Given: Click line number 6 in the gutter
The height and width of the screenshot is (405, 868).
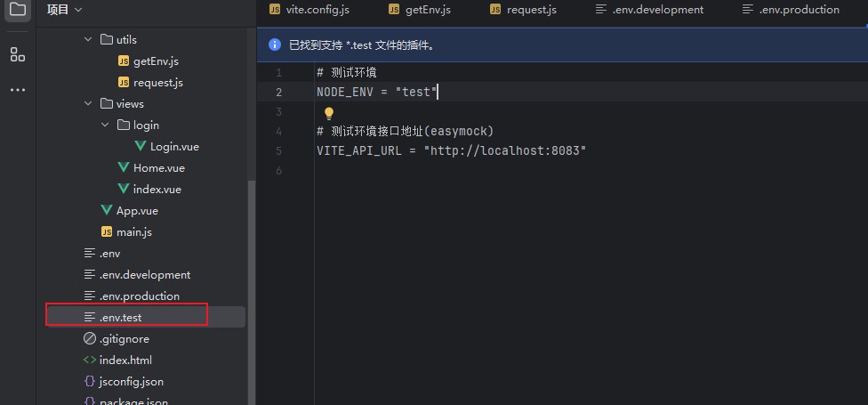Looking at the screenshot, I should pyautogui.click(x=278, y=171).
